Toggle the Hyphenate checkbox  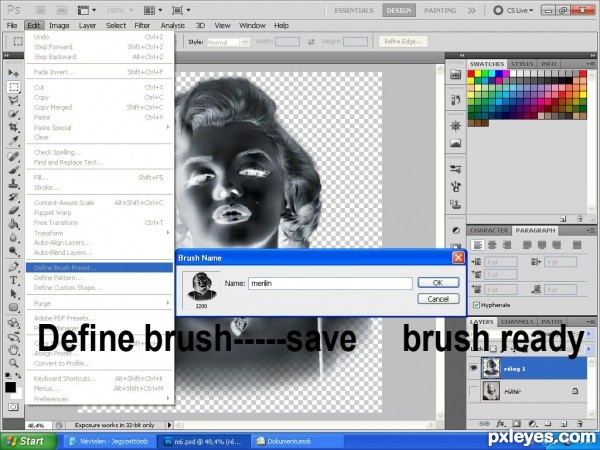coord(476,305)
